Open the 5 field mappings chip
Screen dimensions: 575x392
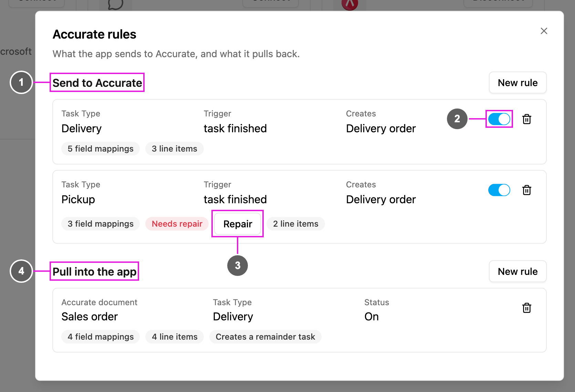pyautogui.click(x=101, y=149)
